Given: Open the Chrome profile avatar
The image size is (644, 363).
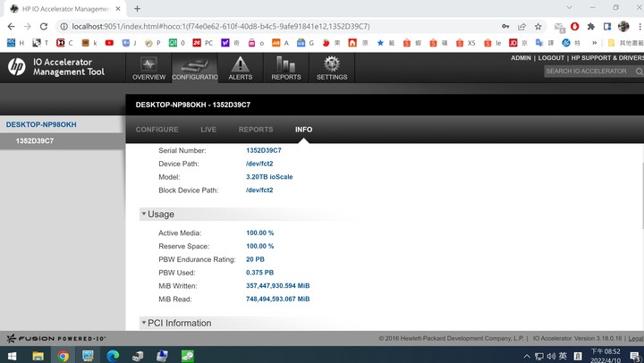Looking at the screenshot, I should click(x=623, y=27).
